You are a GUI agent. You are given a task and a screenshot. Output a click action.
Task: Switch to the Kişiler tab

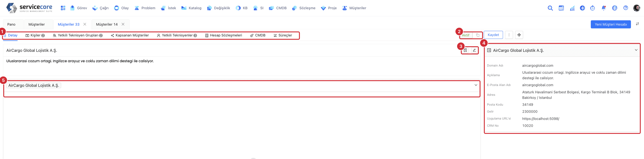35,35
